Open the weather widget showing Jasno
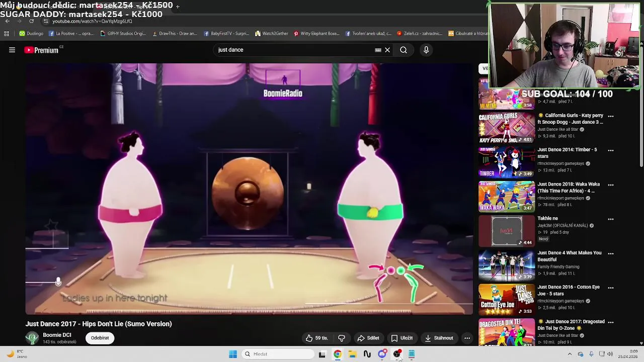This screenshot has height=362, width=644. [17, 354]
